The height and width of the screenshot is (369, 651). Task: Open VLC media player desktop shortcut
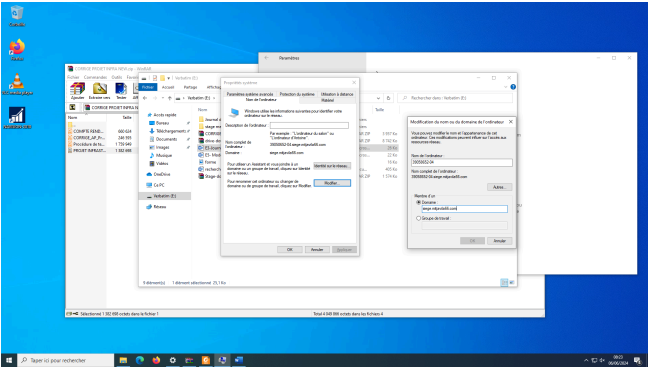[x=17, y=84]
